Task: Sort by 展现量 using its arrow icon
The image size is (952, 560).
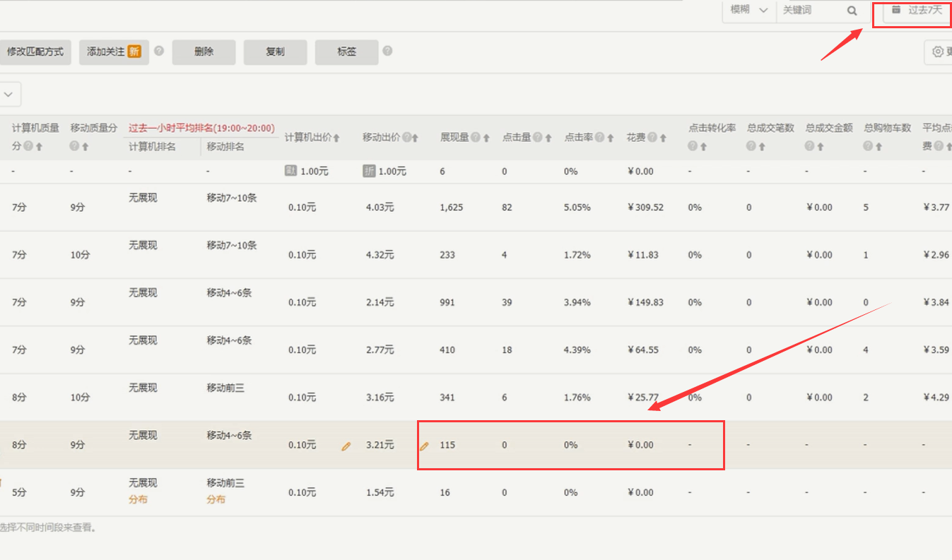Action: point(486,138)
